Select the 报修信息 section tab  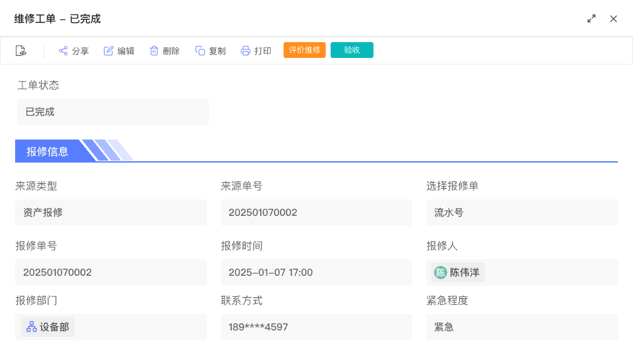[x=48, y=151]
